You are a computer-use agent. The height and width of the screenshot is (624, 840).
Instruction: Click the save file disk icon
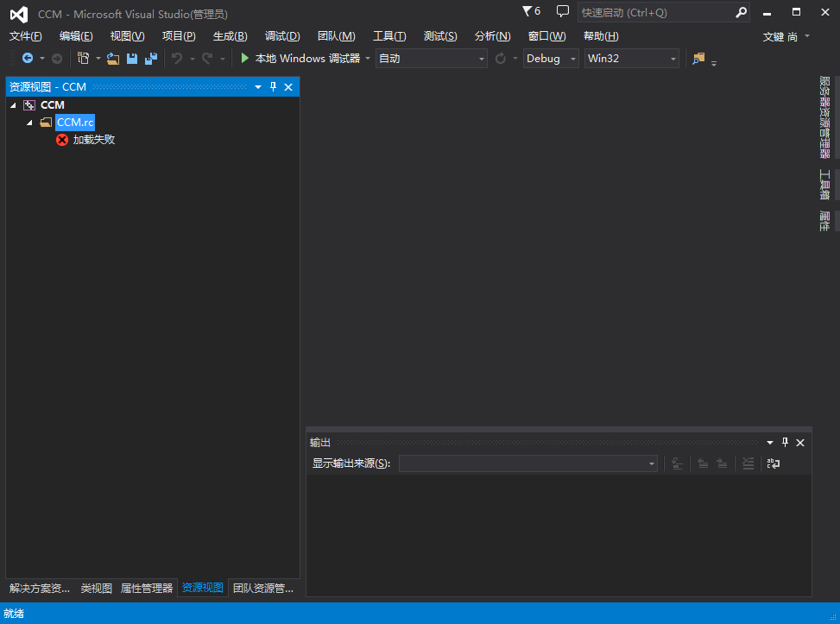(132, 59)
